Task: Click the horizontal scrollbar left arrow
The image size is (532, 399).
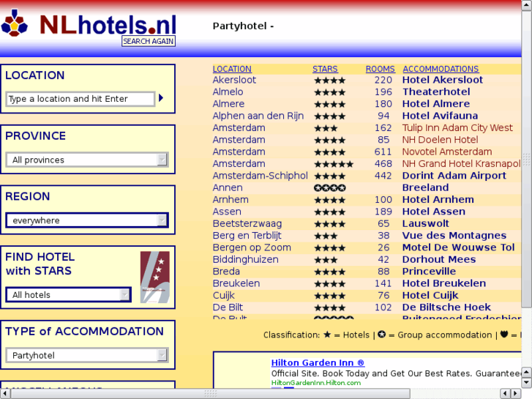Action: click(x=5, y=394)
